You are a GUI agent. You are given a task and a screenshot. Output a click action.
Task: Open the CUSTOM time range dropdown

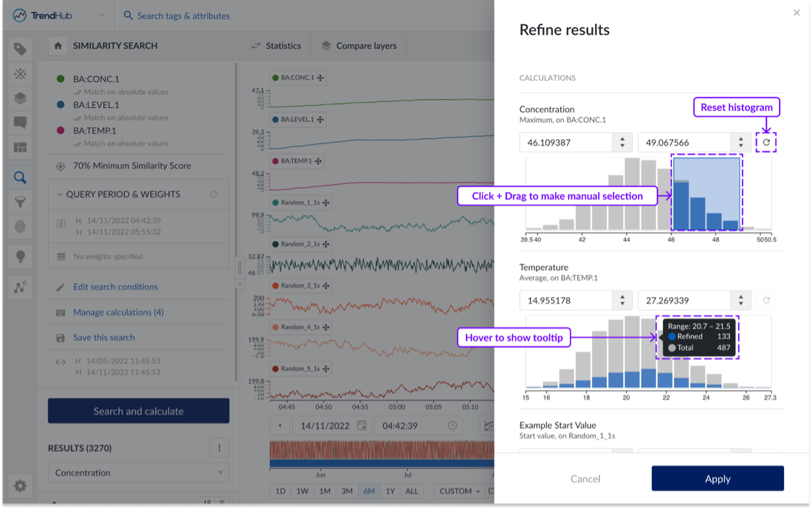click(460, 491)
